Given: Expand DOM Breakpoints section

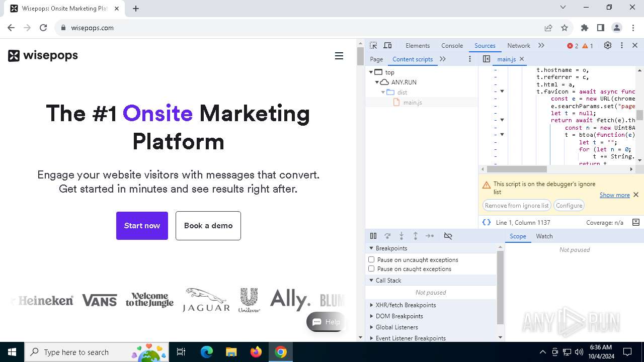Looking at the screenshot, I should click(371, 316).
